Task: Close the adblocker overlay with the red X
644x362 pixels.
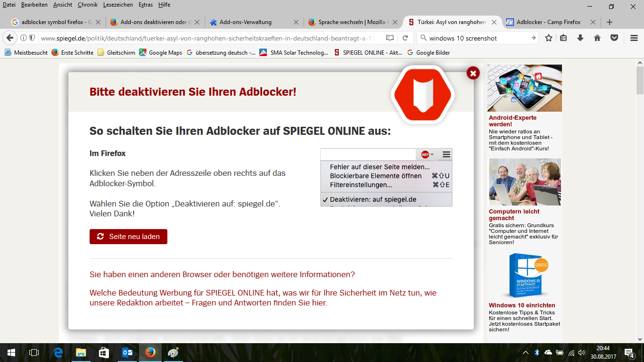Action: pos(473,73)
